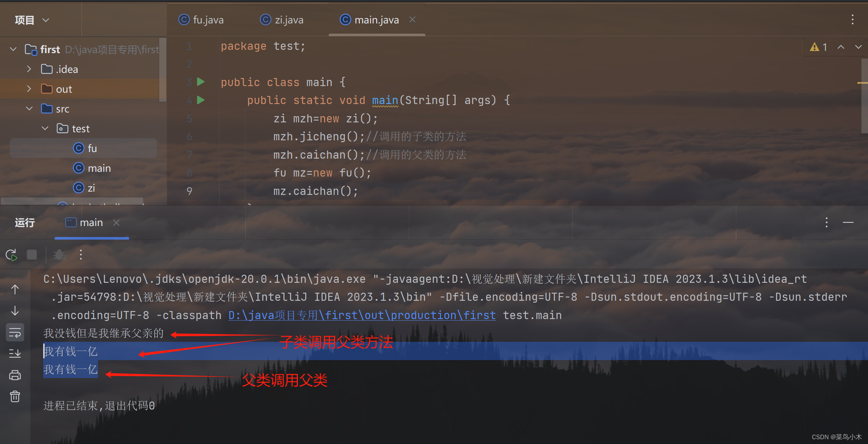
Task: Go to the next highlighted warning arrow
Action: (858, 47)
